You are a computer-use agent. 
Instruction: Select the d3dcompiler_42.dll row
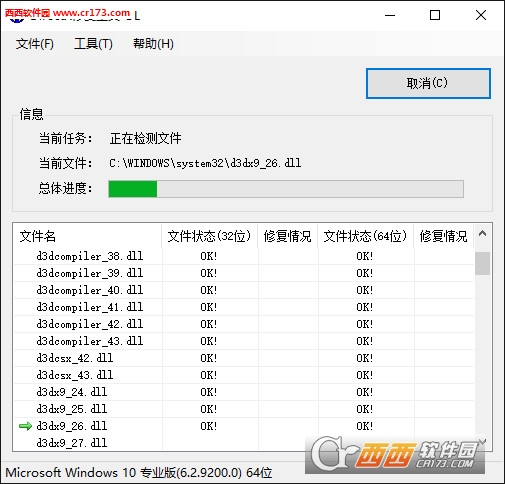tap(244, 324)
